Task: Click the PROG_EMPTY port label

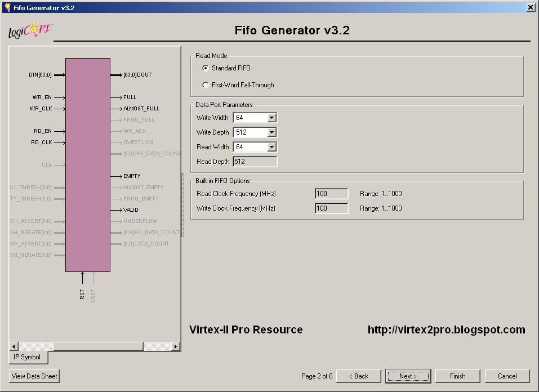Action: tap(141, 199)
